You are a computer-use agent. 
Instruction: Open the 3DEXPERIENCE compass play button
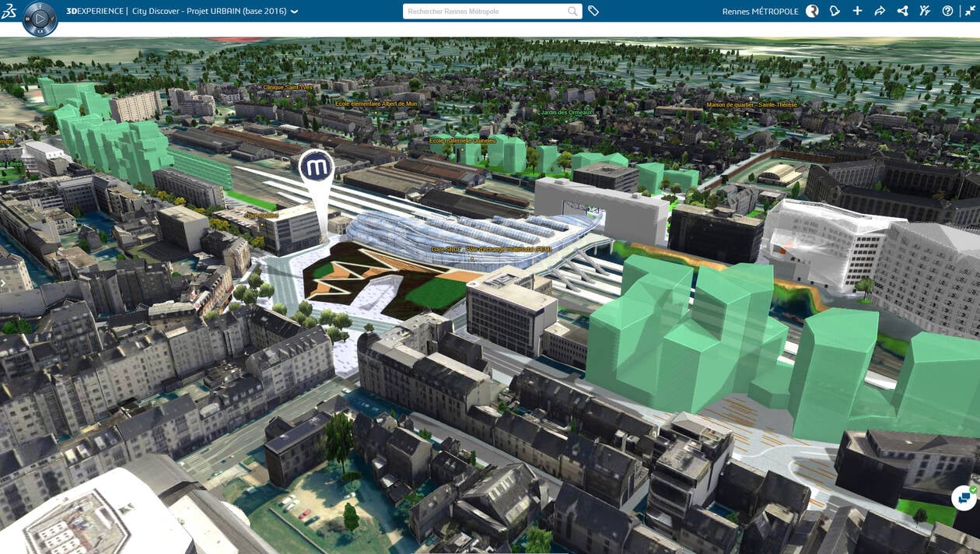(x=40, y=19)
